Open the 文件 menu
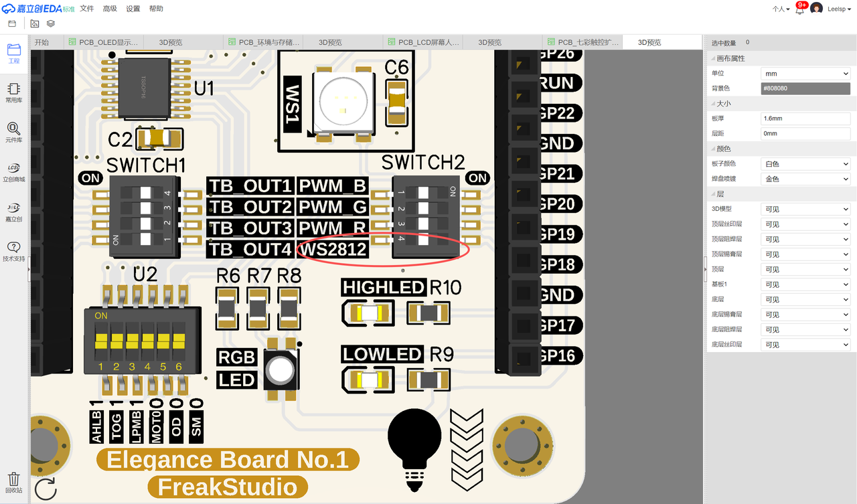This screenshot has height=504, width=857. click(x=87, y=9)
